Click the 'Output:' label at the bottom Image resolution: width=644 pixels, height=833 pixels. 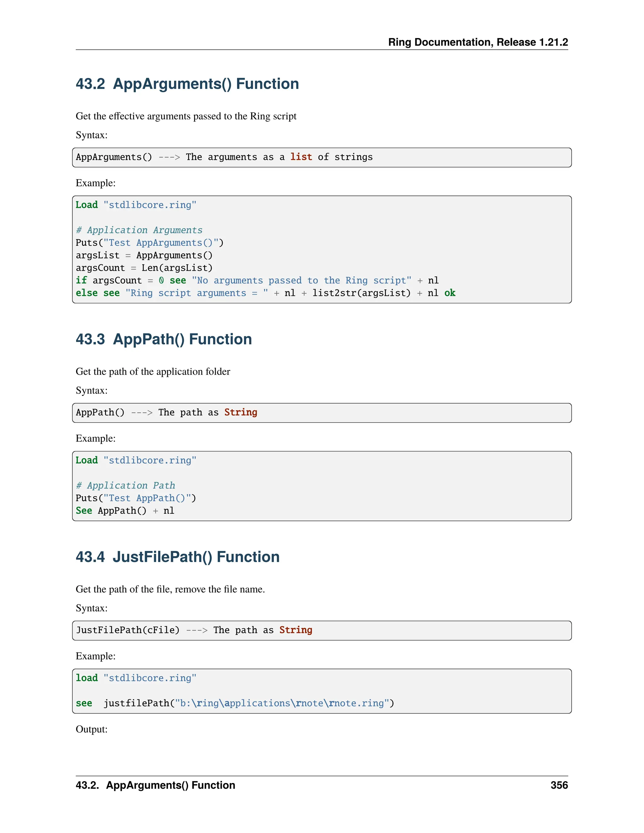pyautogui.click(x=92, y=729)
